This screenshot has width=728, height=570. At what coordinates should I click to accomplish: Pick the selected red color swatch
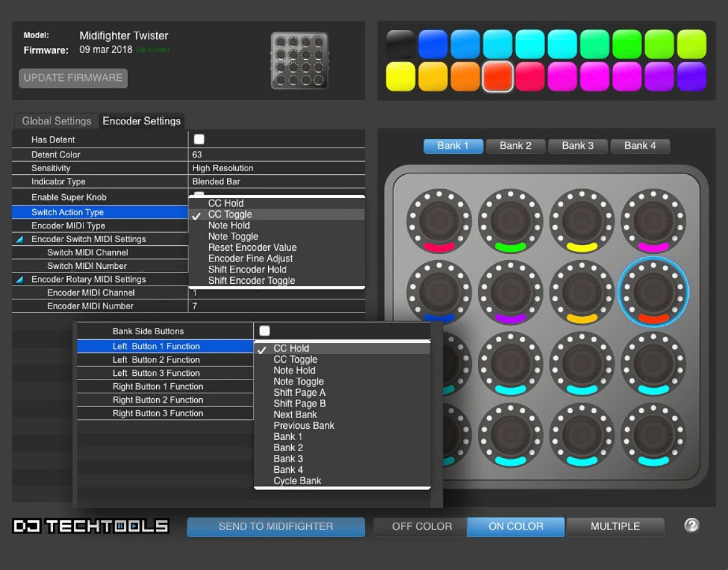[498, 77]
